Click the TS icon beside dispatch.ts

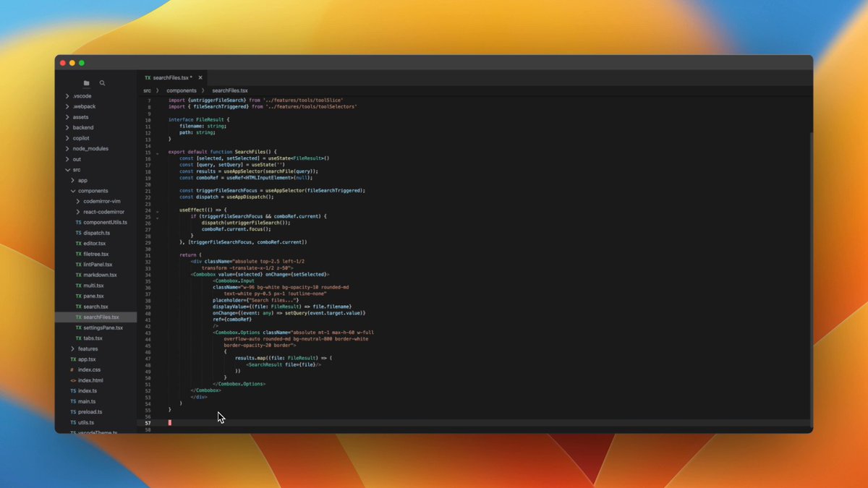tap(78, 233)
